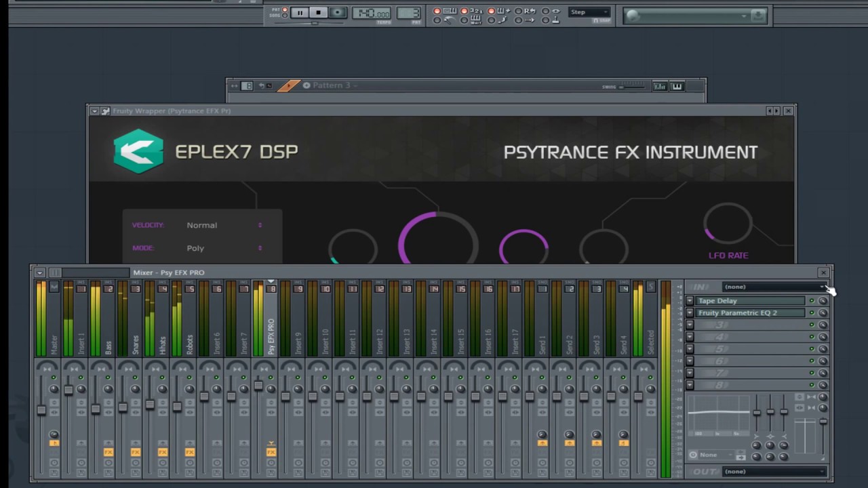Select the Robots mixer track
The image size is (868, 488).
[x=183, y=319]
